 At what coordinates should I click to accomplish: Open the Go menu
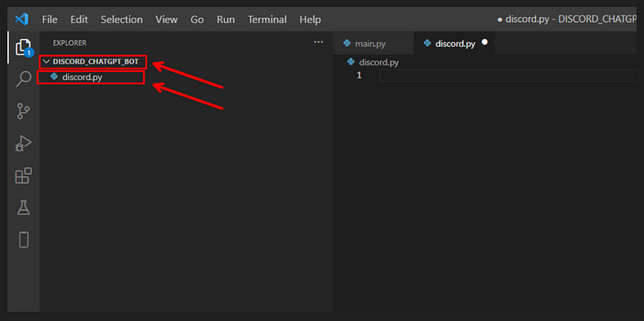click(x=197, y=20)
